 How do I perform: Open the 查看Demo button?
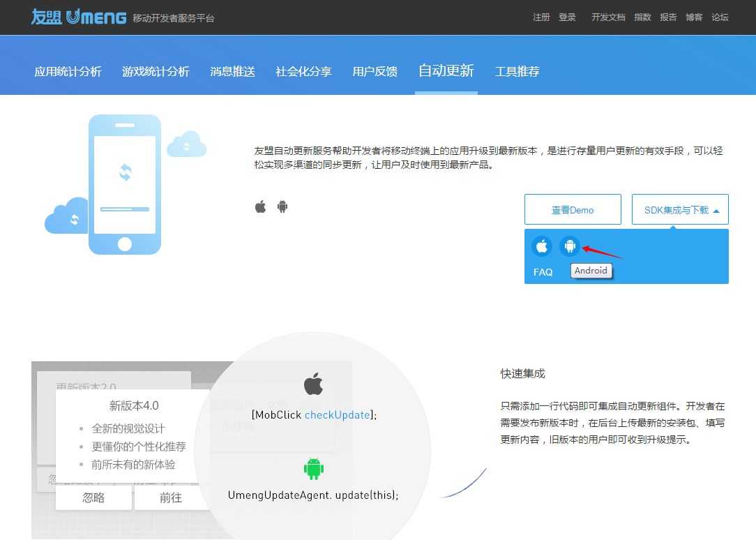[x=573, y=210]
